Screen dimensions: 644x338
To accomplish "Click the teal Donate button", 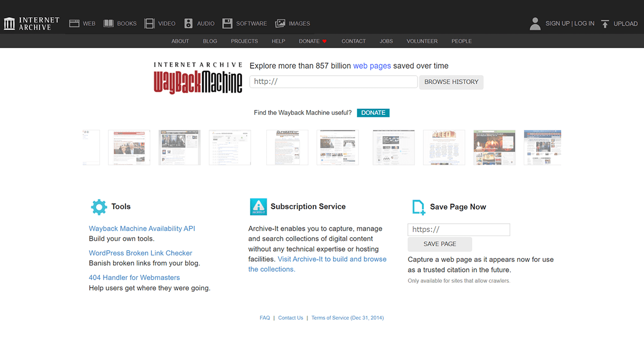I will (x=373, y=113).
